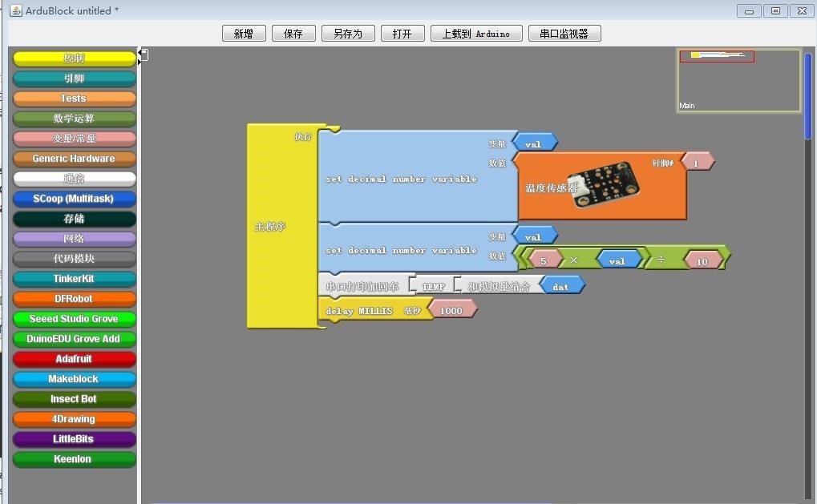This screenshot has width=817, height=504.
Task: Click the Main label in minimap
Action: coord(687,106)
